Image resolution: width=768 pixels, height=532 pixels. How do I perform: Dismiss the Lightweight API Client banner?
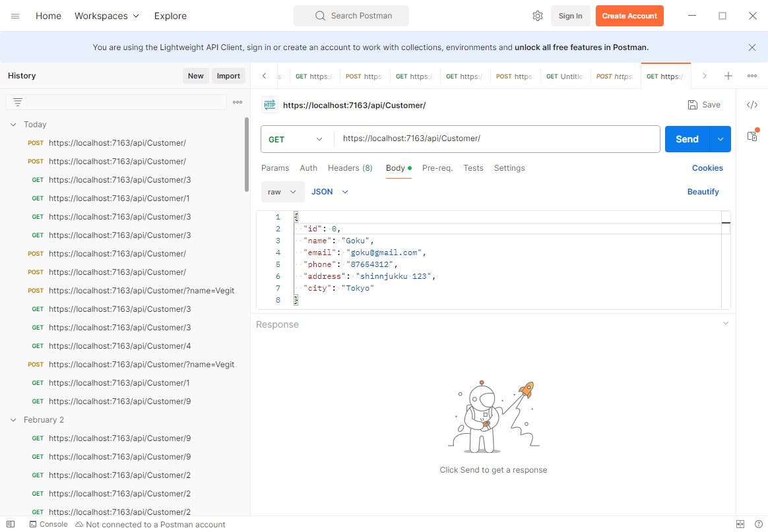752,47
